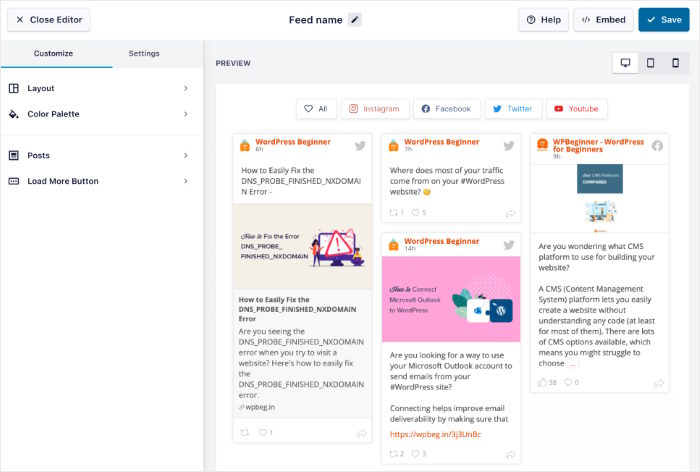The image size is (700, 472).
Task: Click Twitter bird icon on traffic question post
Action: 509,146
